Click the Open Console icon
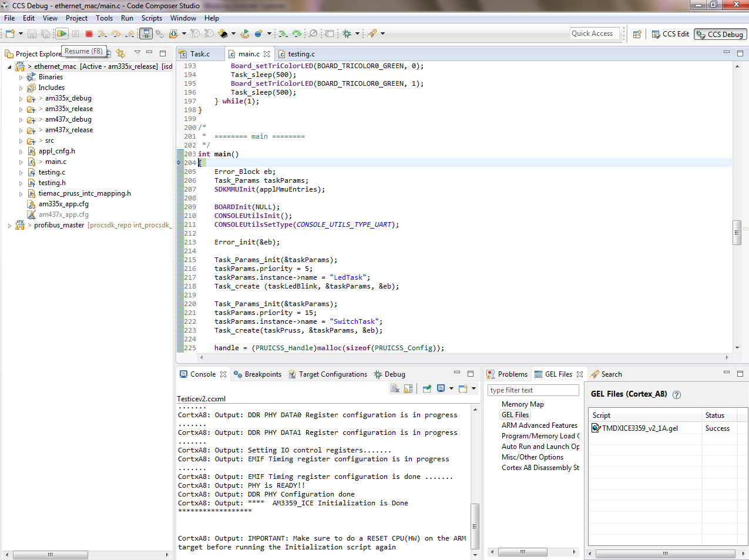Image resolution: width=749 pixels, height=560 pixels. [463, 388]
